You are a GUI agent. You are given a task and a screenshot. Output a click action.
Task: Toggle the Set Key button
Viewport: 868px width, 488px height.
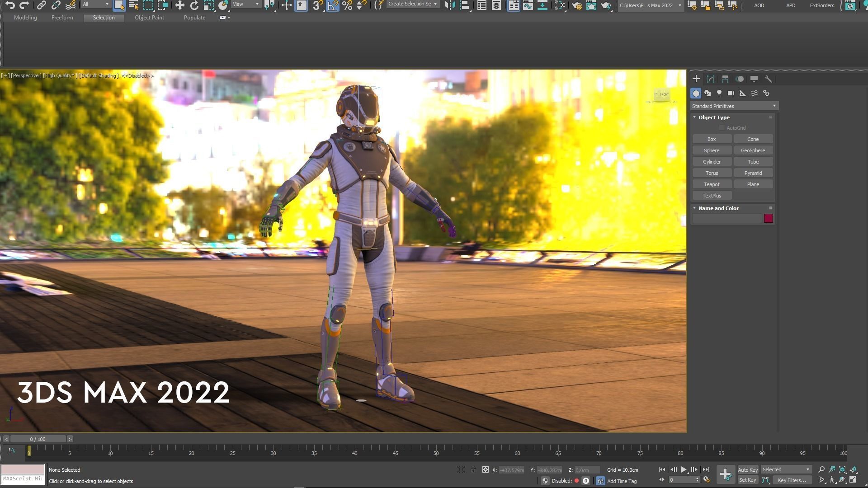[748, 480]
